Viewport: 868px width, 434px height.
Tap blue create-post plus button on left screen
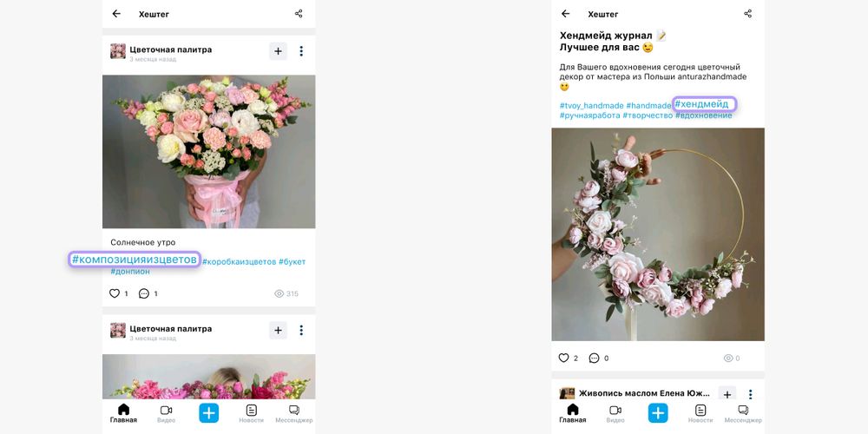pos(209,413)
